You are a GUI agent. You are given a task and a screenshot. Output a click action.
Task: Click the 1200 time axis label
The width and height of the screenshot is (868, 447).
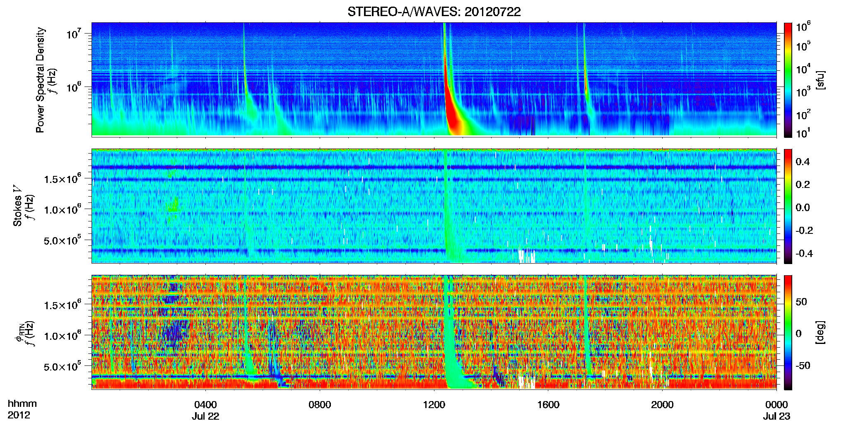tap(434, 404)
